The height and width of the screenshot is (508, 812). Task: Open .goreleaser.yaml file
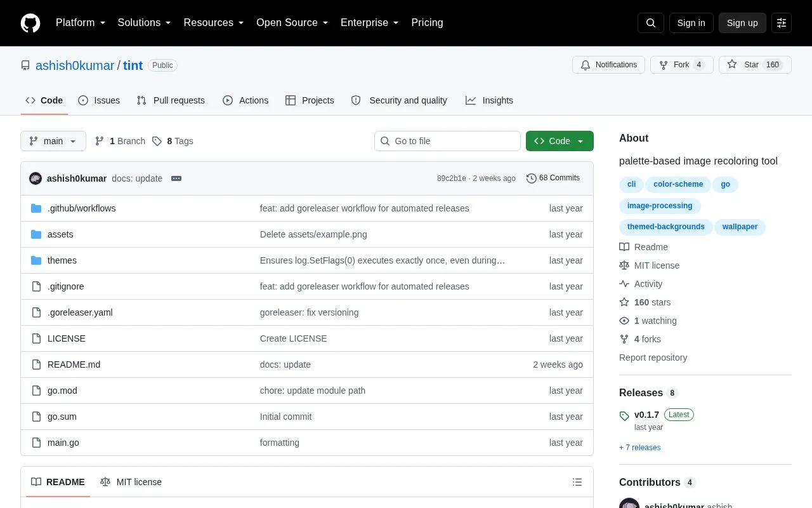80,312
